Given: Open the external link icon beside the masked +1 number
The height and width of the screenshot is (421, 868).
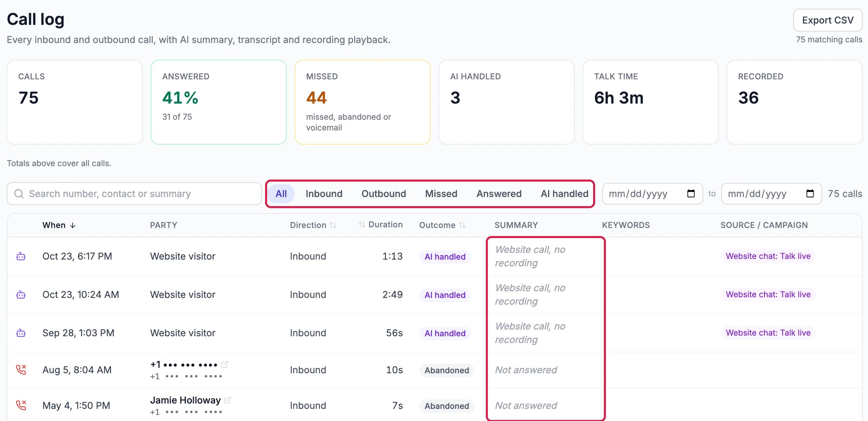Looking at the screenshot, I should click(x=225, y=365).
